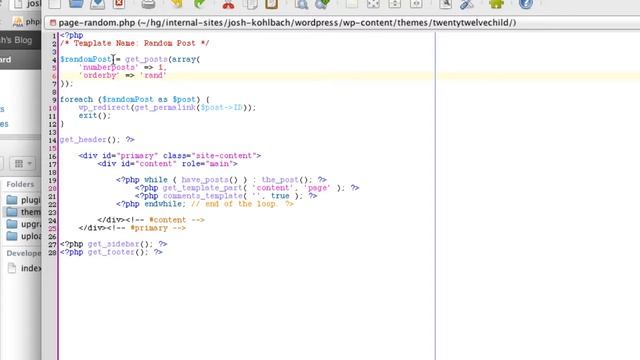Click the Folders heading in Finder
This screenshot has height=360, width=640.
[x=20, y=184]
